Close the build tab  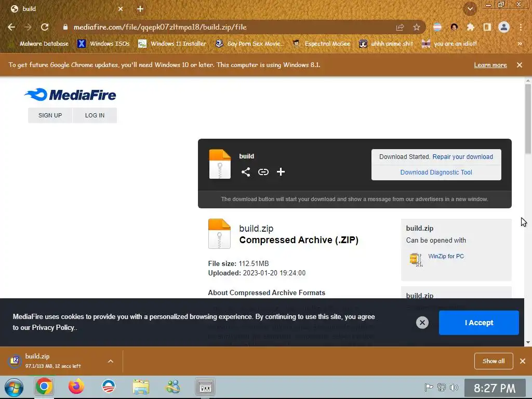[x=121, y=9]
